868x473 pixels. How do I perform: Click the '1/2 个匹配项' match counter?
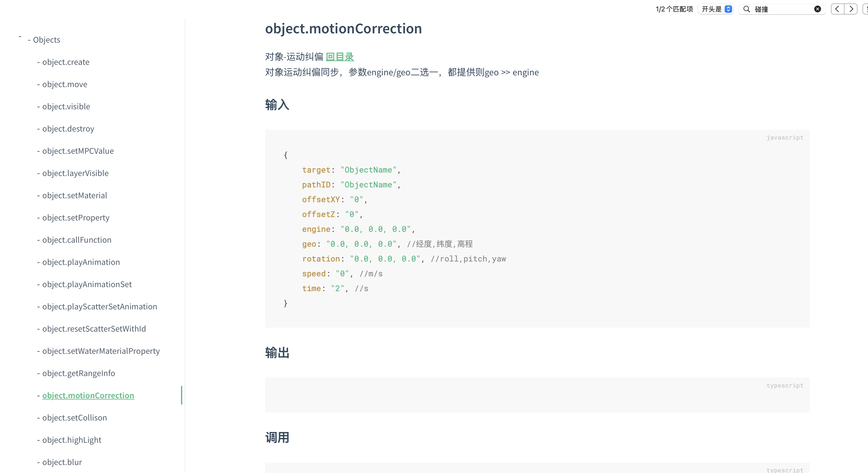tap(674, 9)
